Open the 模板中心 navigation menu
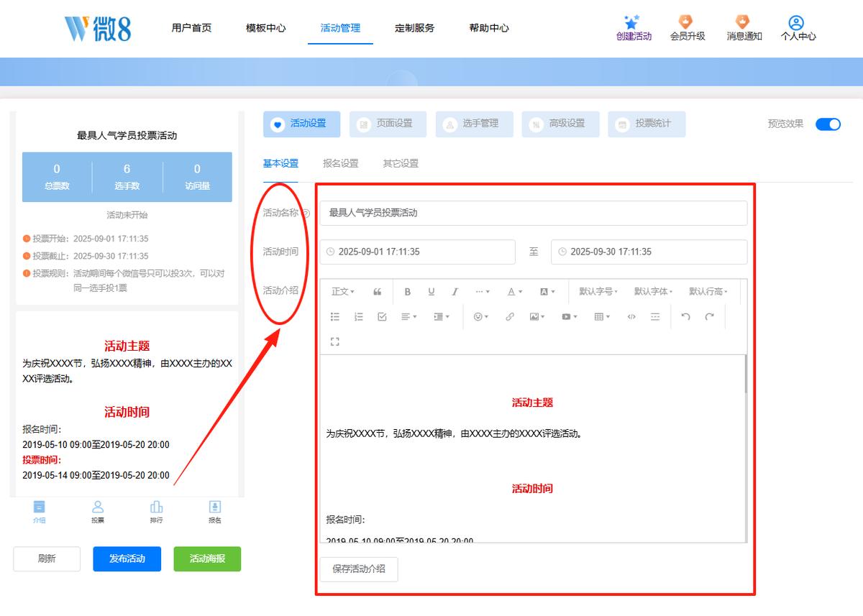863x616 pixels. [265, 28]
